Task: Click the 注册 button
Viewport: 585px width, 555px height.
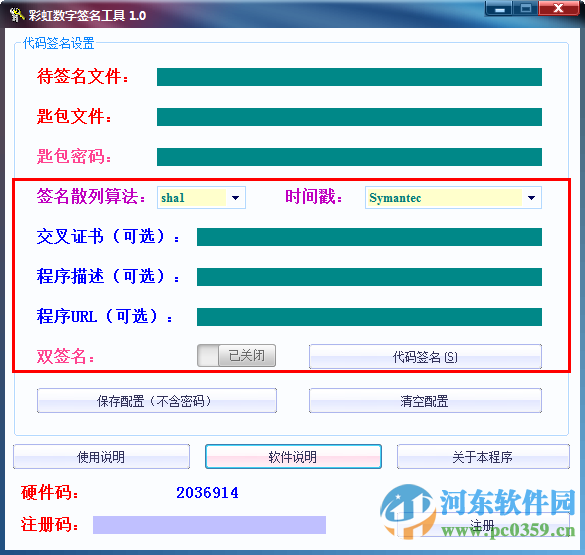Action: 483,525
